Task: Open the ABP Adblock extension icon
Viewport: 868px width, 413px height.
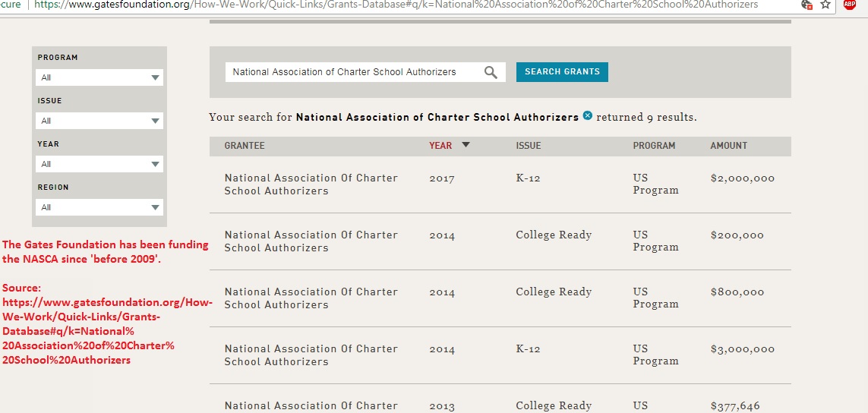Action: (x=849, y=5)
